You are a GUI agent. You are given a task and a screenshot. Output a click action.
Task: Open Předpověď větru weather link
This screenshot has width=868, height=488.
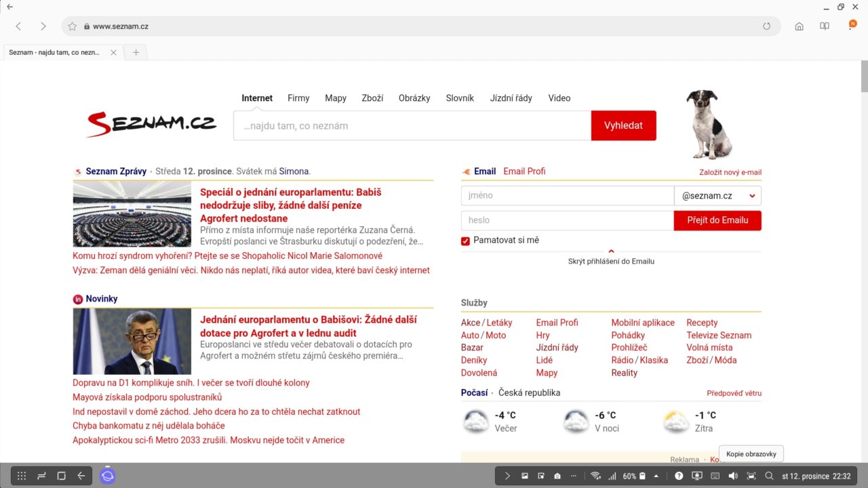point(734,393)
